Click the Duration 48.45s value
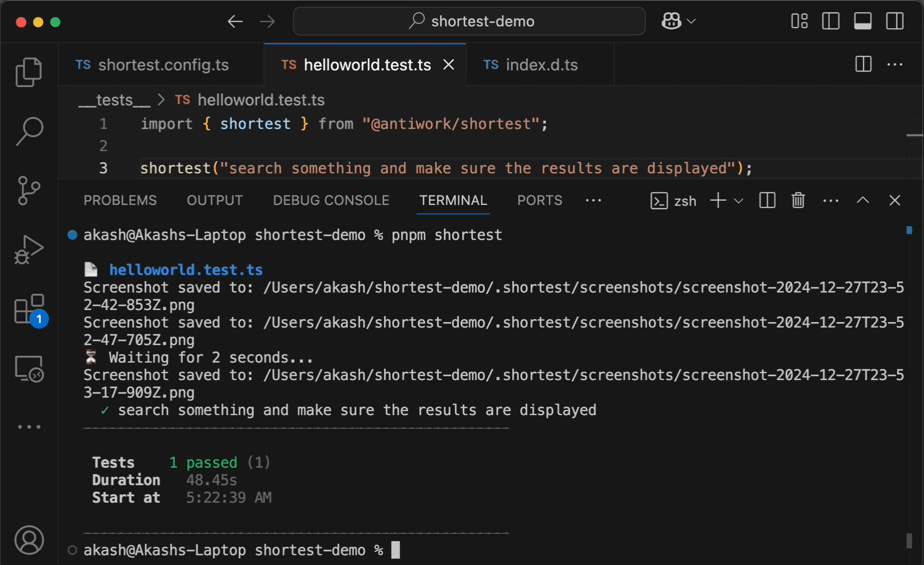This screenshot has height=565, width=924. 211,480
